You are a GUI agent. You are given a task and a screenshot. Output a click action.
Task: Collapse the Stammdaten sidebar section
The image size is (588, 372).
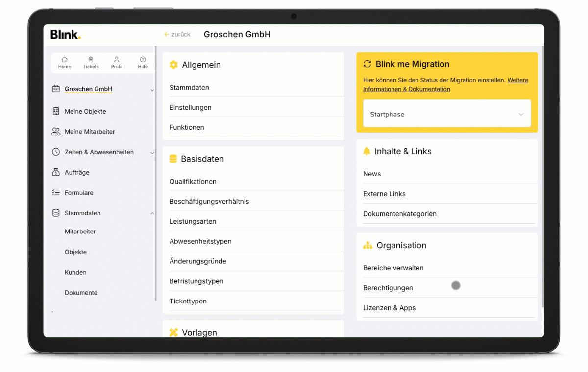coord(152,214)
